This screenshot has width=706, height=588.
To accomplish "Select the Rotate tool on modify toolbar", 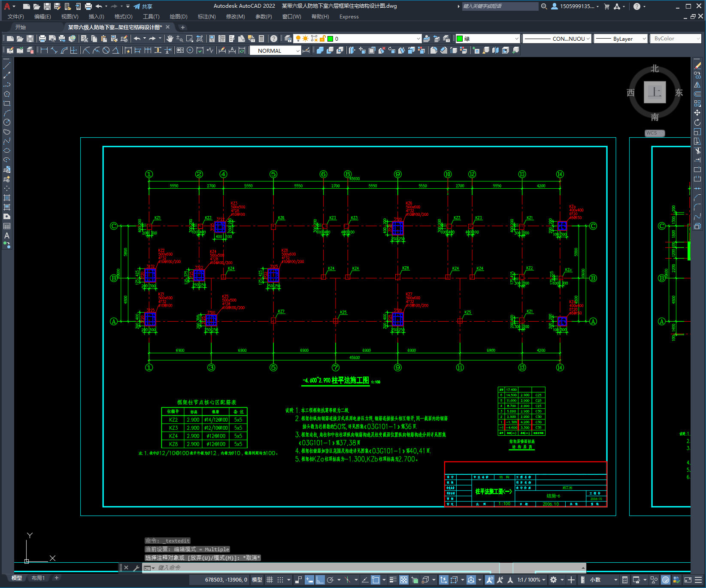I will [x=697, y=122].
